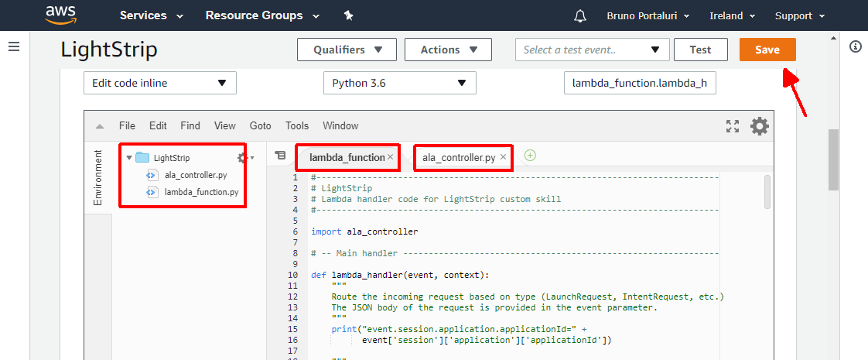Click the AWS logo icon

coord(60,15)
